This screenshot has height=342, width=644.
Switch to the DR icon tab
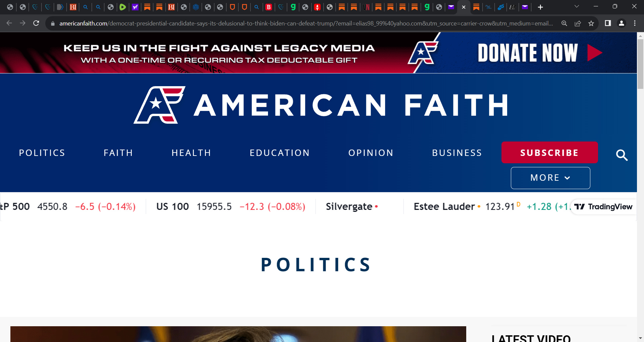tap(513, 7)
